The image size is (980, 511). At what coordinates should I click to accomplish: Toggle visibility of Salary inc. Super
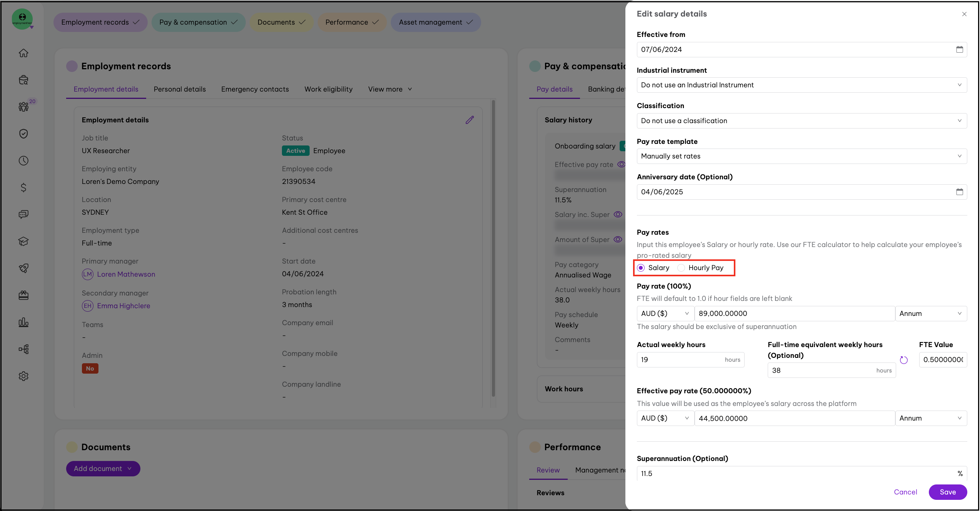(618, 214)
